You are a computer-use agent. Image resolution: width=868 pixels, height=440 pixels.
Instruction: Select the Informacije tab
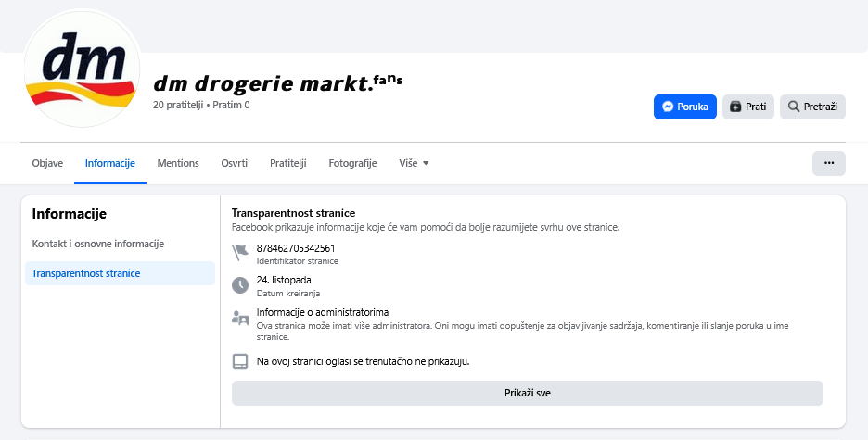(x=109, y=163)
